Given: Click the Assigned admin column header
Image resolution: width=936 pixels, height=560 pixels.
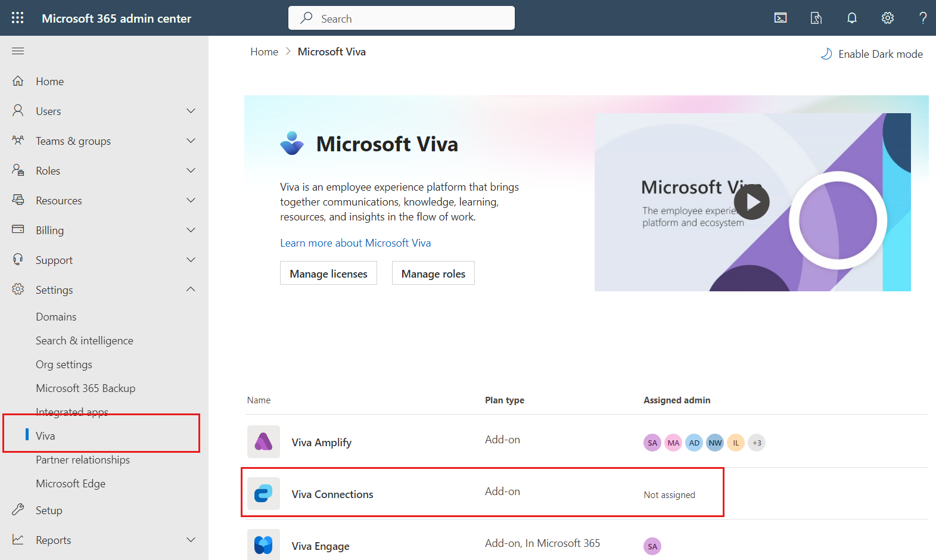Looking at the screenshot, I should 677,400.
